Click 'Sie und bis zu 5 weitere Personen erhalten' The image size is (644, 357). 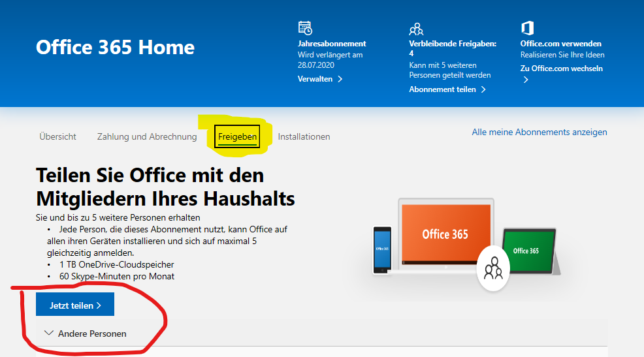pos(118,217)
